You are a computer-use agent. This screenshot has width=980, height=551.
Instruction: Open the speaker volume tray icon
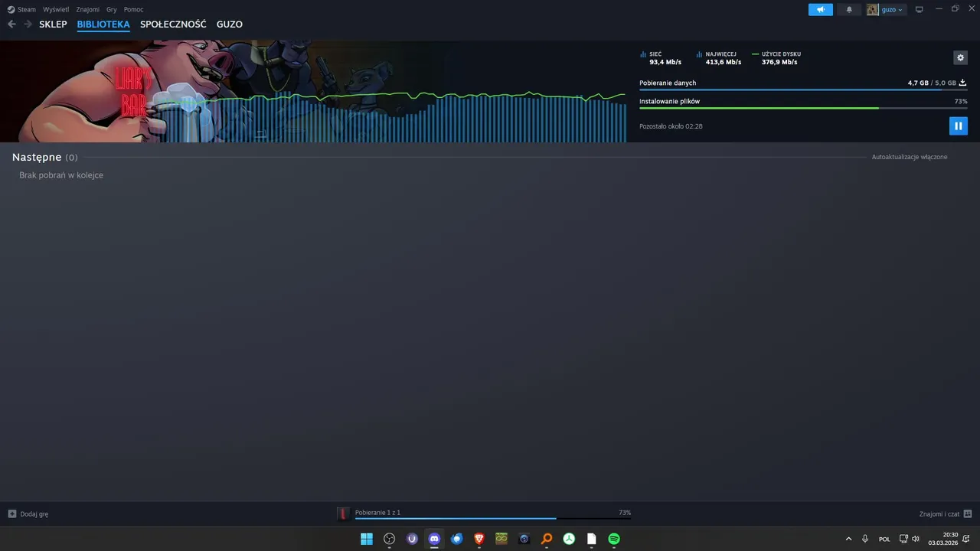tap(916, 539)
